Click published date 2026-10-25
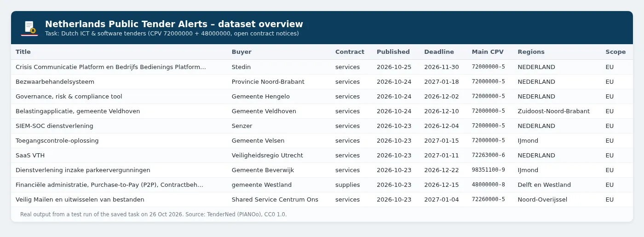 [394, 67]
